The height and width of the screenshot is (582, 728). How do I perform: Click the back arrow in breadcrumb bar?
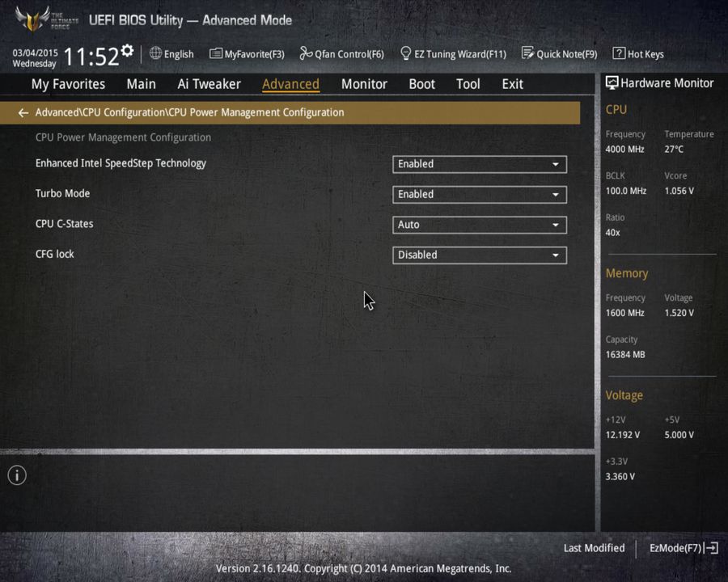click(23, 113)
